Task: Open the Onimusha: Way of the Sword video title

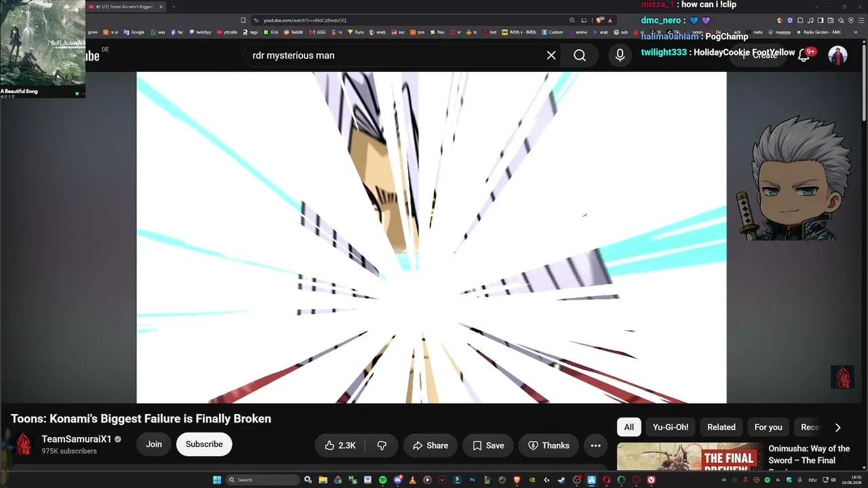Action: pyautogui.click(x=809, y=455)
